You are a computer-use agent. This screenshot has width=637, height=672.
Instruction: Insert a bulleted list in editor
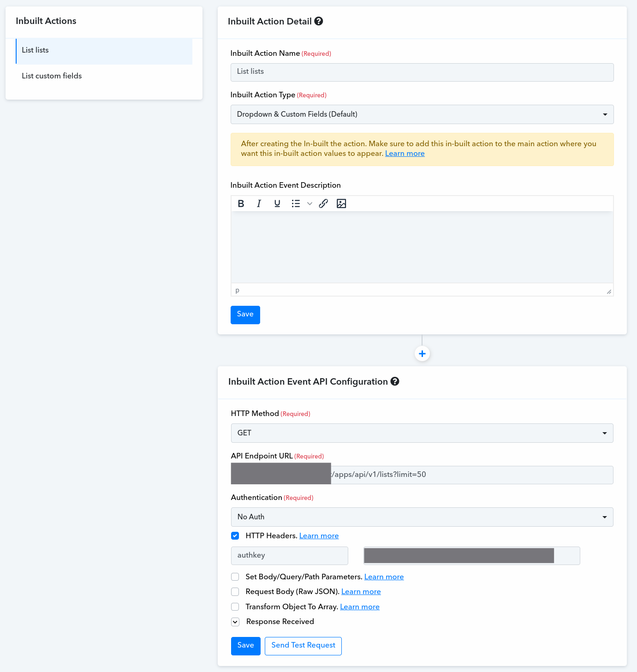click(296, 203)
